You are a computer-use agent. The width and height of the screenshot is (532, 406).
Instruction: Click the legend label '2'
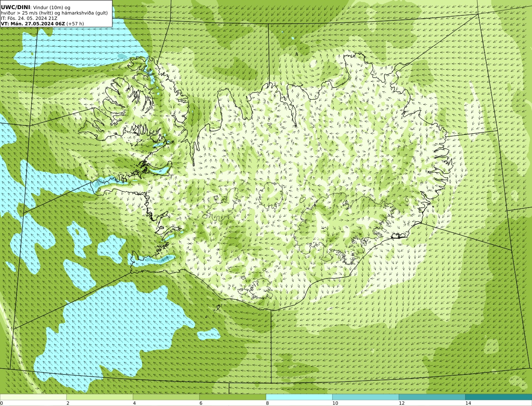tap(68, 403)
